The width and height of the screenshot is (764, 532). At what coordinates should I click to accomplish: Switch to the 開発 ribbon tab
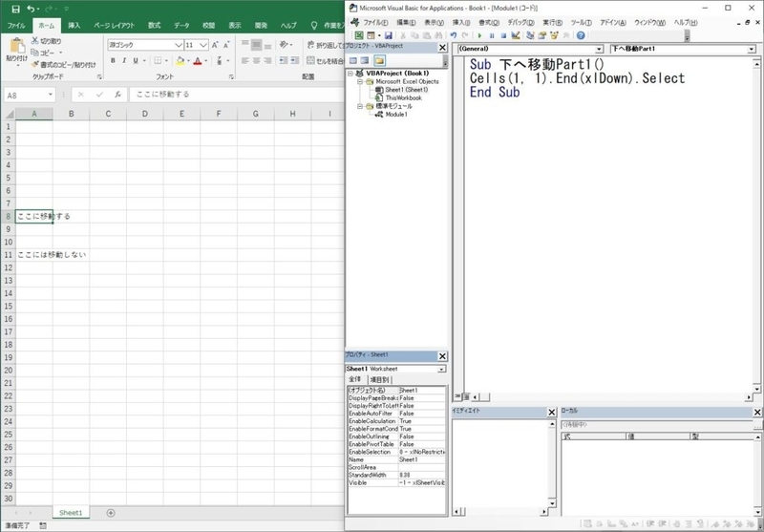261,26
